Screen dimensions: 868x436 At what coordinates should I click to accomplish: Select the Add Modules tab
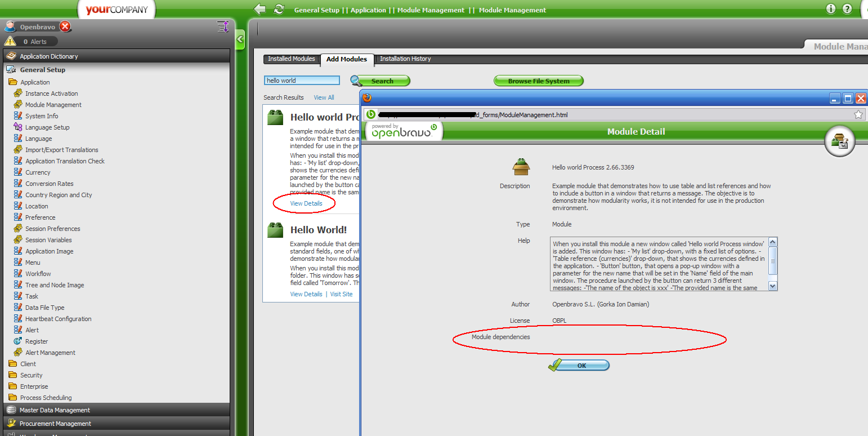coord(347,59)
